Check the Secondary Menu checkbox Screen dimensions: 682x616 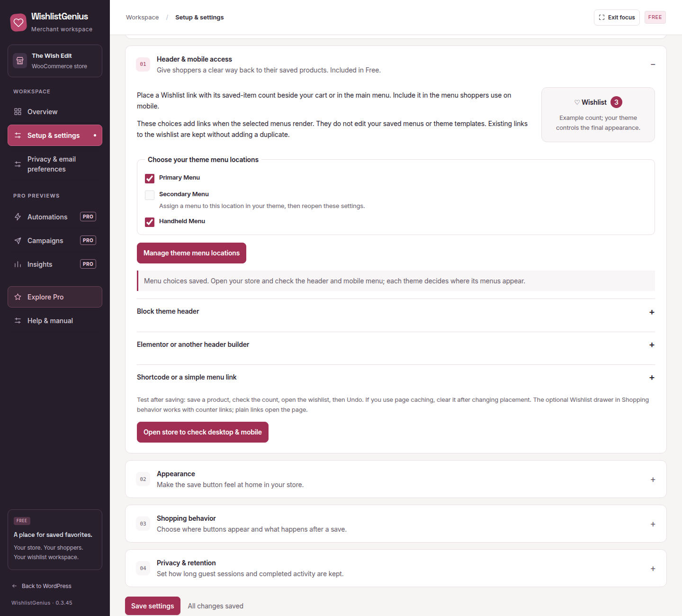click(x=150, y=195)
